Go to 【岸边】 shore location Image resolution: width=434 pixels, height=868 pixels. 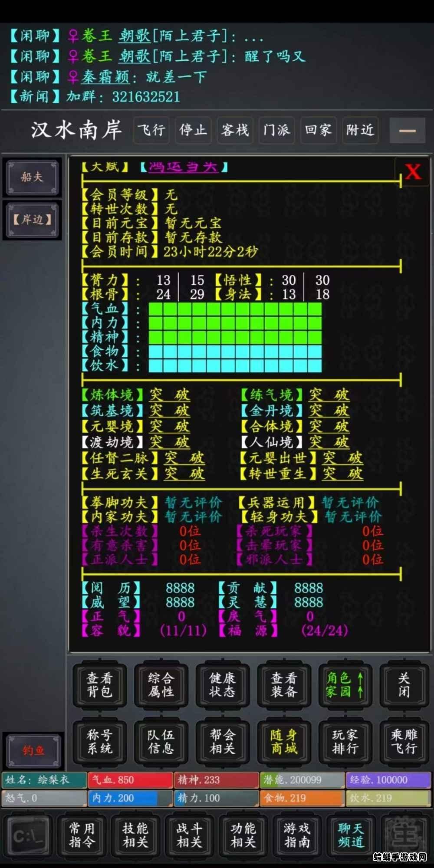tap(33, 220)
